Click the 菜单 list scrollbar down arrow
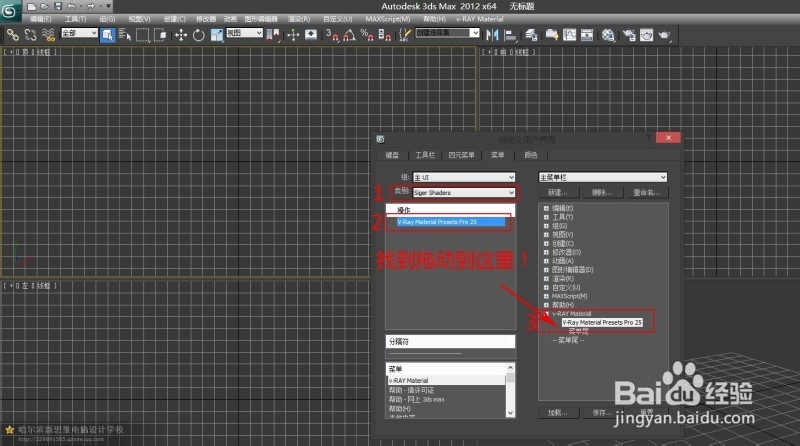Viewport: 800px width, 446px height. pos(511,411)
